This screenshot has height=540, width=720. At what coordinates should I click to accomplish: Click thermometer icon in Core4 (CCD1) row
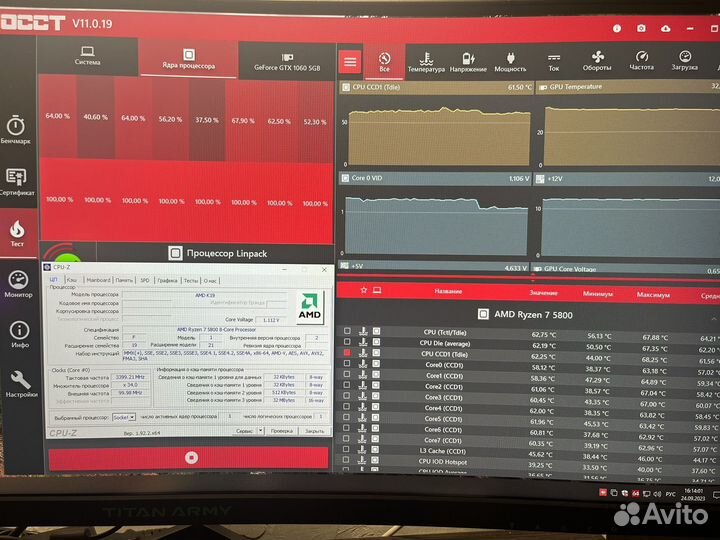click(x=362, y=407)
